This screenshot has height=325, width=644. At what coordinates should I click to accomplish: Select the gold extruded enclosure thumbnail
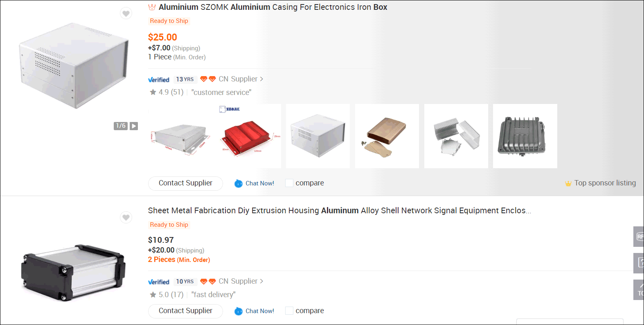(x=387, y=136)
